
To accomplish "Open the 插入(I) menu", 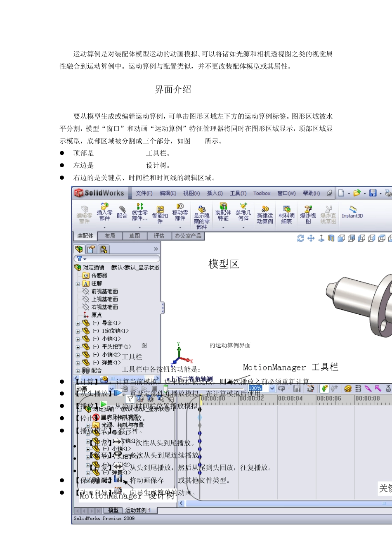I will click(x=215, y=193).
